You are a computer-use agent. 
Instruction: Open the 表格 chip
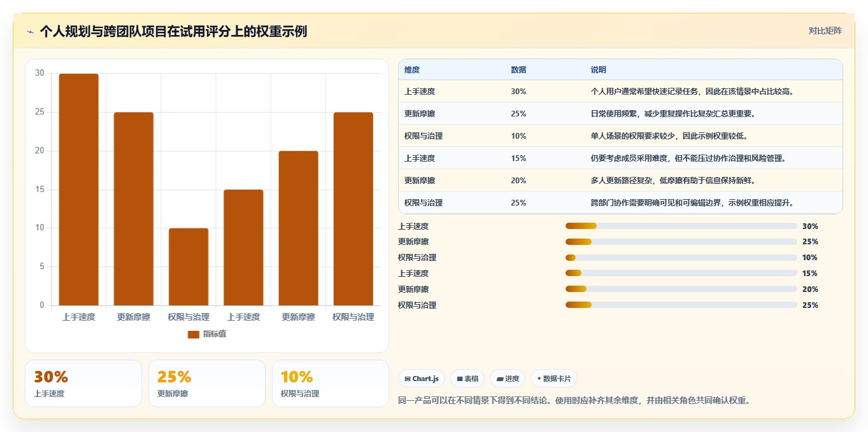coord(467,379)
